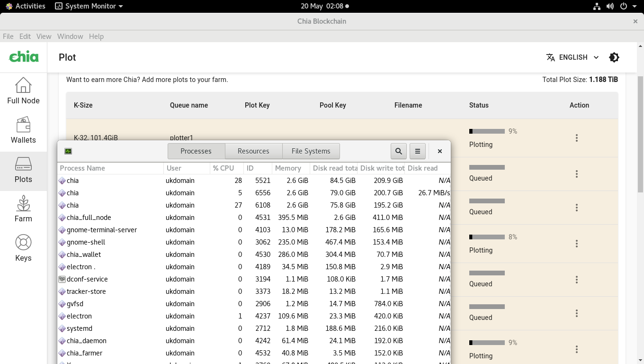This screenshot has height=364, width=644.
Task: Open actions menu for second Queued plot row
Action: pos(577,208)
